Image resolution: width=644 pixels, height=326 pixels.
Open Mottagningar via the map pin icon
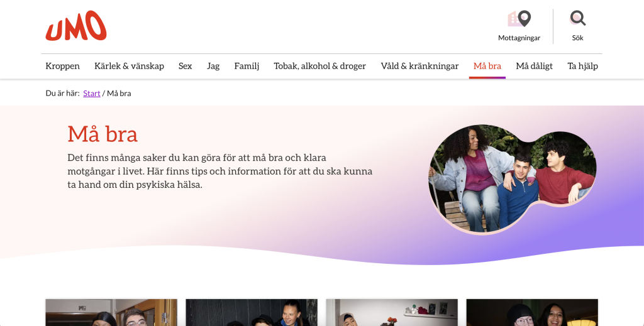[519, 19]
